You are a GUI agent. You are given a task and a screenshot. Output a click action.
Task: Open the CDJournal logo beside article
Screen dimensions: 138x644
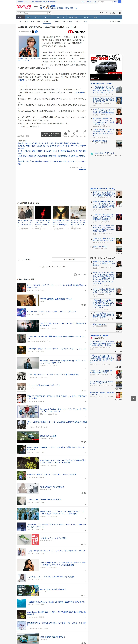[x=77, y=32]
